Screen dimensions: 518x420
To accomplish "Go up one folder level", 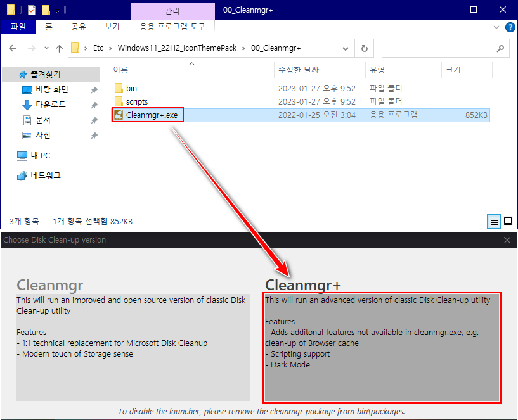I will (59, 49).
